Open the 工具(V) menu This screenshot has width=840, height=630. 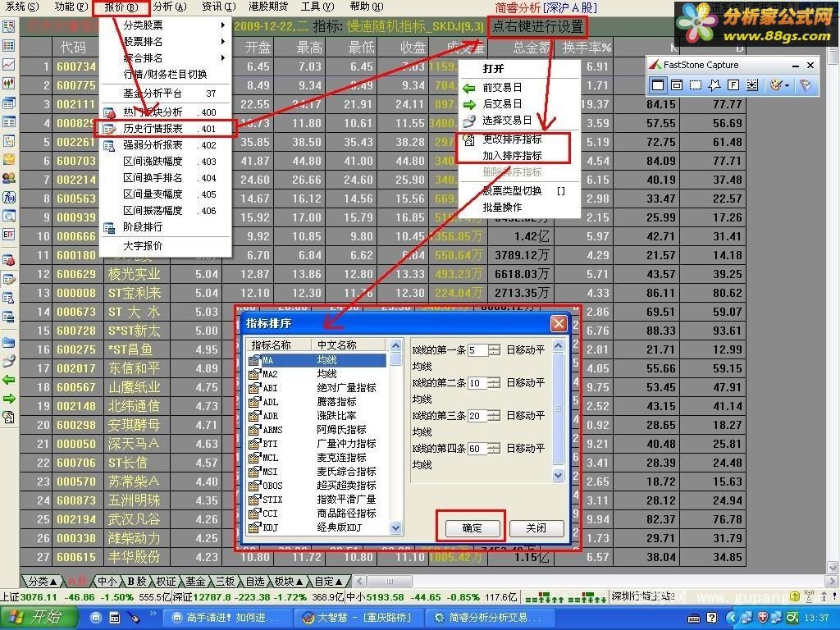pyautogui.click(x=317, y=7)
